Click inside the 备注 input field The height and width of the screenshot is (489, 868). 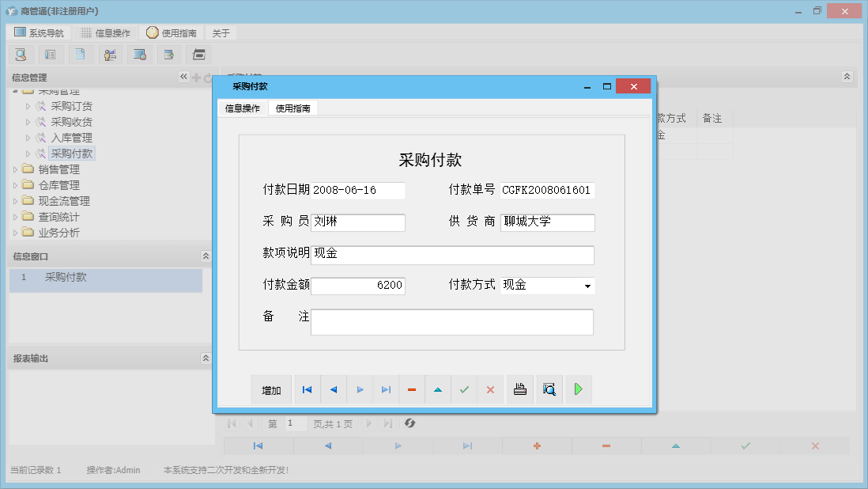point(451,321)
